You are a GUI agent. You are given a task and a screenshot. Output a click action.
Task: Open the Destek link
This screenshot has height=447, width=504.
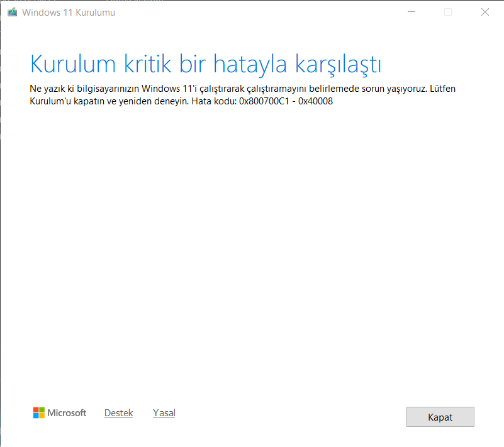pos(119,413)
